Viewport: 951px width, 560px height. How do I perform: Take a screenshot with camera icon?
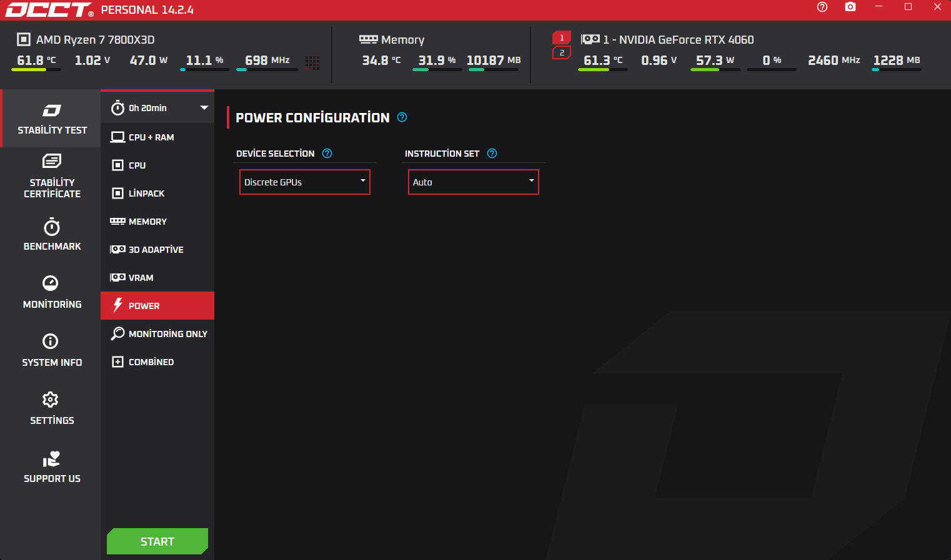(x=850, y=7)
